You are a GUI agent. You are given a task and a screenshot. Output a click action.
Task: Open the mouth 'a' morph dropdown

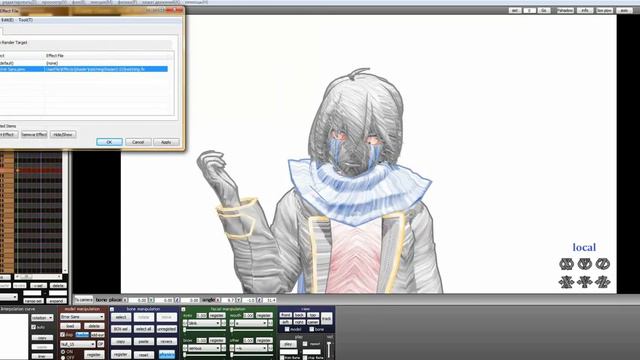coord(251,323)
